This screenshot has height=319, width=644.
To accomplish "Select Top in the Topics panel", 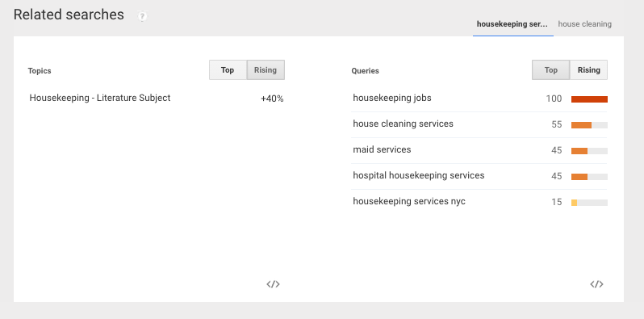I will 228,70.
